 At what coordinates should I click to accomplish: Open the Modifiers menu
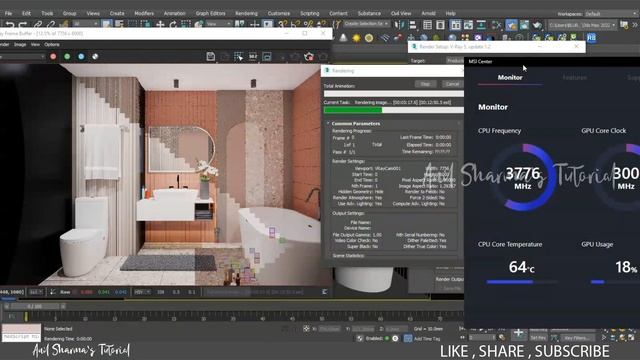(x=144, y=13)
